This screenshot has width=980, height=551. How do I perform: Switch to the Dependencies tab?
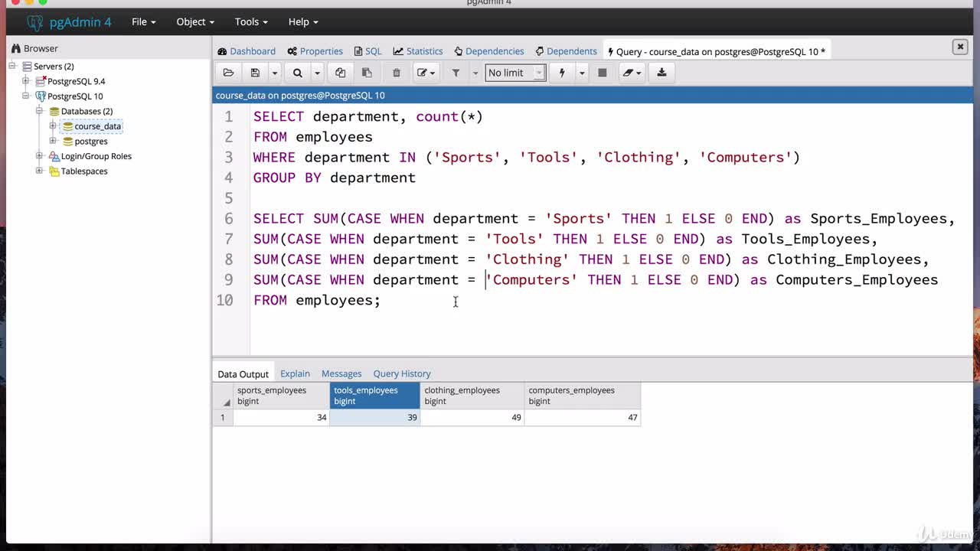[489, 51]
